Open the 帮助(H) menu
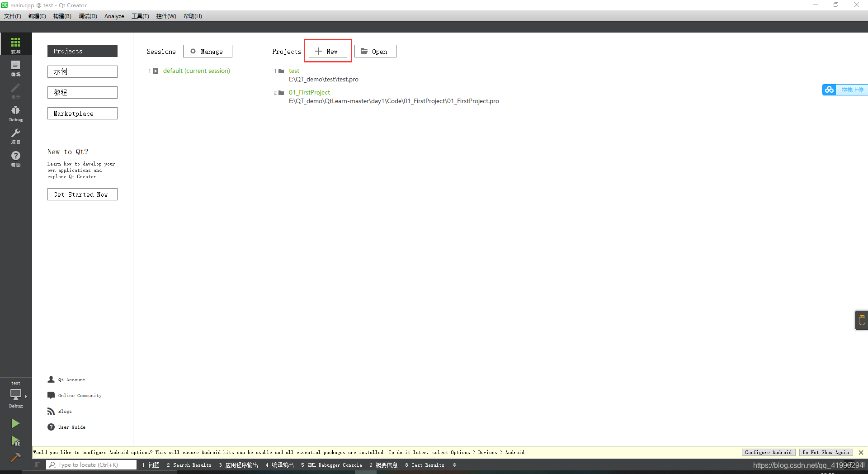The height and width of the screenshot is (474, 868). tap(193, 16)
